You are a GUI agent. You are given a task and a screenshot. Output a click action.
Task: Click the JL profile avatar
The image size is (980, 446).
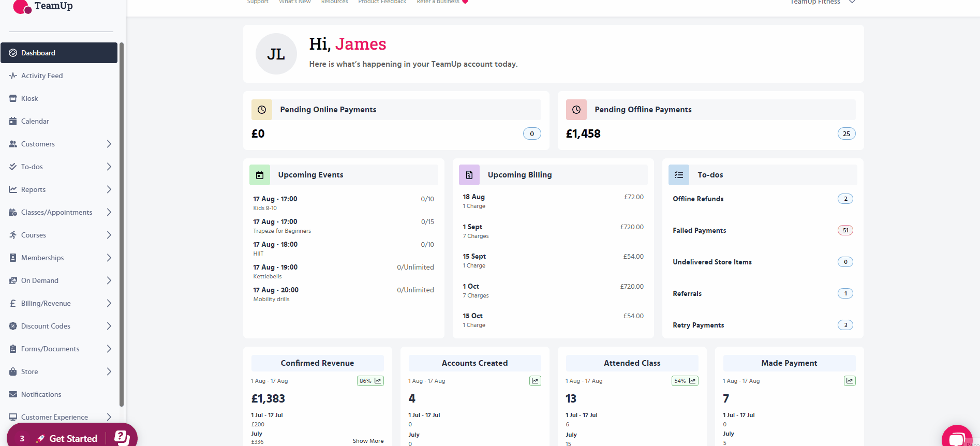coord(276,54)
